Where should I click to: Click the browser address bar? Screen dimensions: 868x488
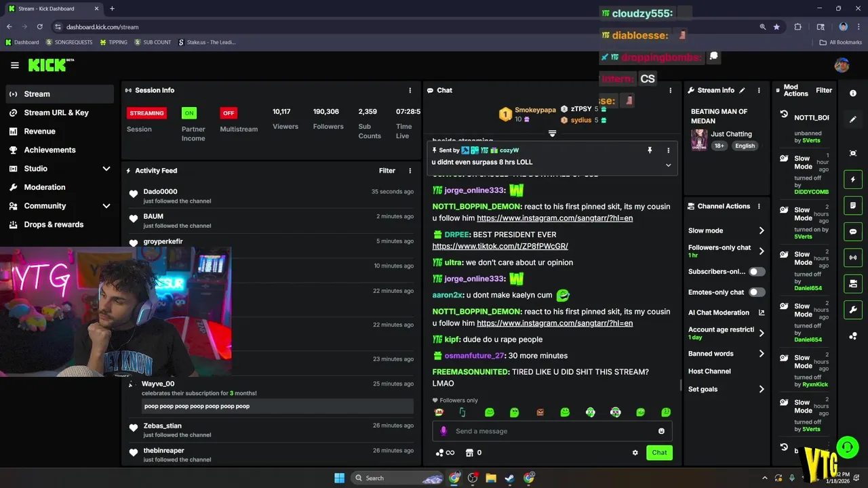[404, 27]
